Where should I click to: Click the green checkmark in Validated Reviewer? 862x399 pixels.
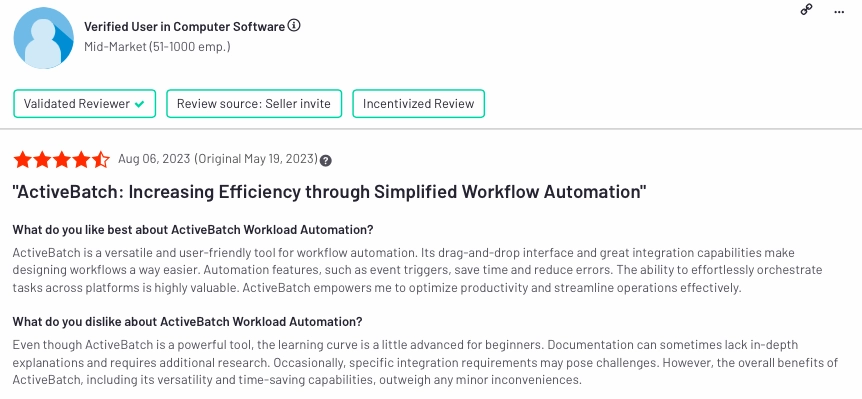140,104
